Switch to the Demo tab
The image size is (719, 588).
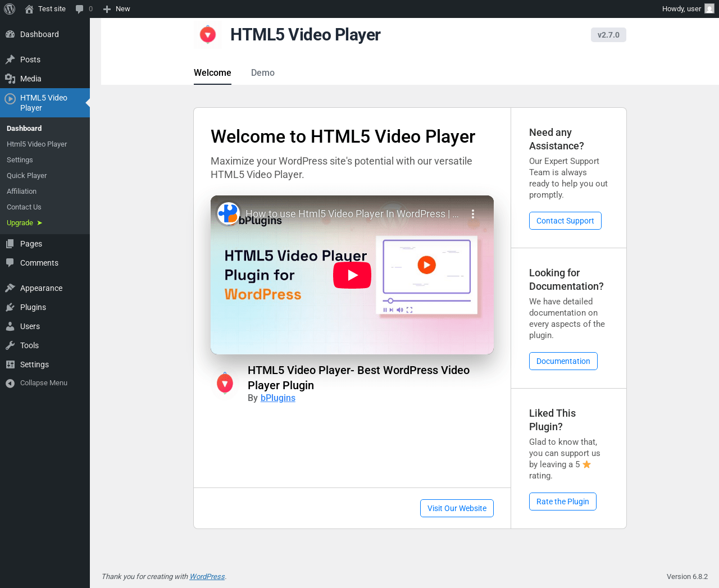coord(263,72)
